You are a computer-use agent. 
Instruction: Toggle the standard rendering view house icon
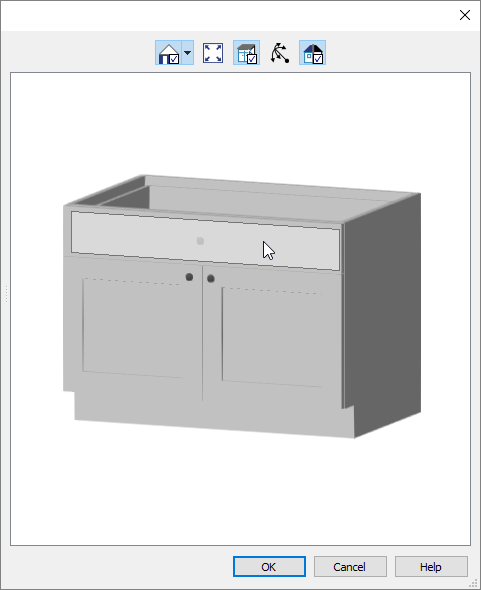[169, 53]
